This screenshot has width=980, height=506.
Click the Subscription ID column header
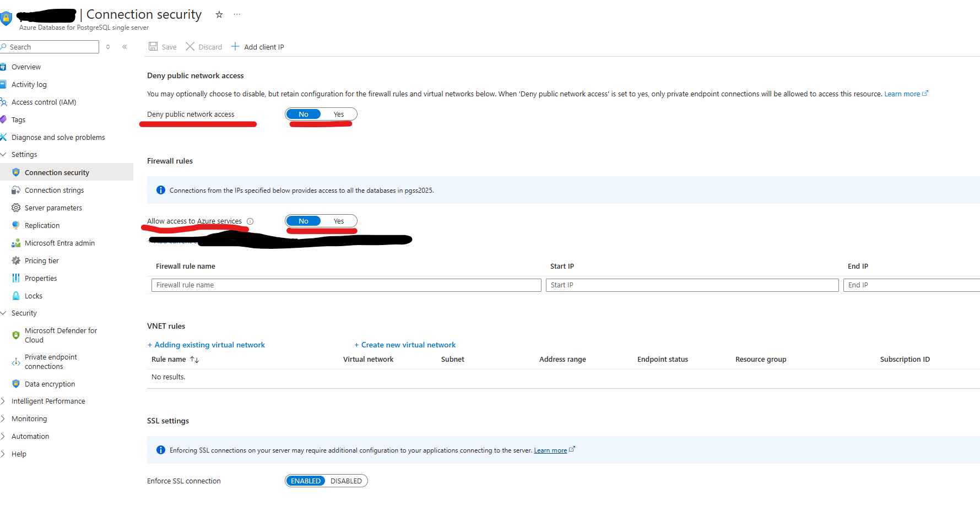pos(905,360)
